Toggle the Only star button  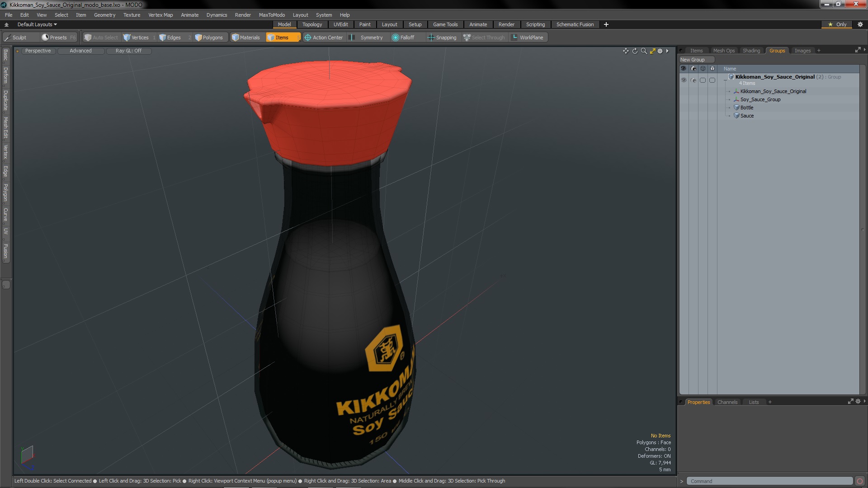[837, 24]
